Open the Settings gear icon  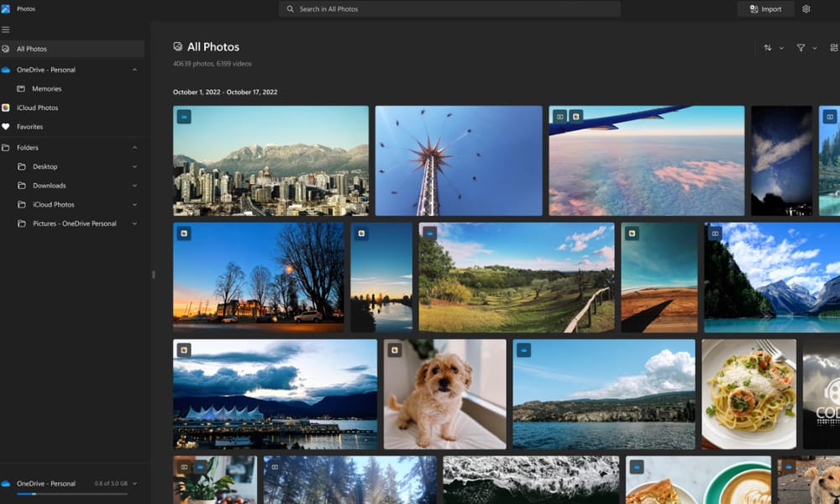tap(806, 9)
